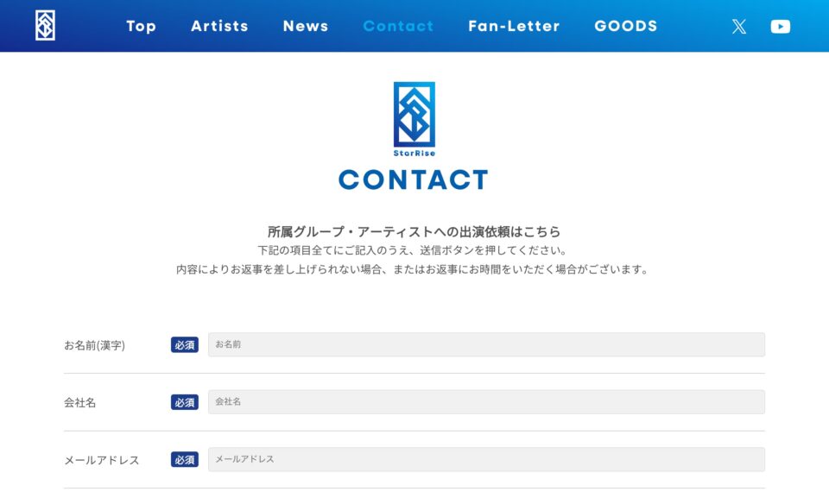The width and height of the screenshot is (829, 504).
Task: Open the GOODS nav item
Action: point(626,26)
